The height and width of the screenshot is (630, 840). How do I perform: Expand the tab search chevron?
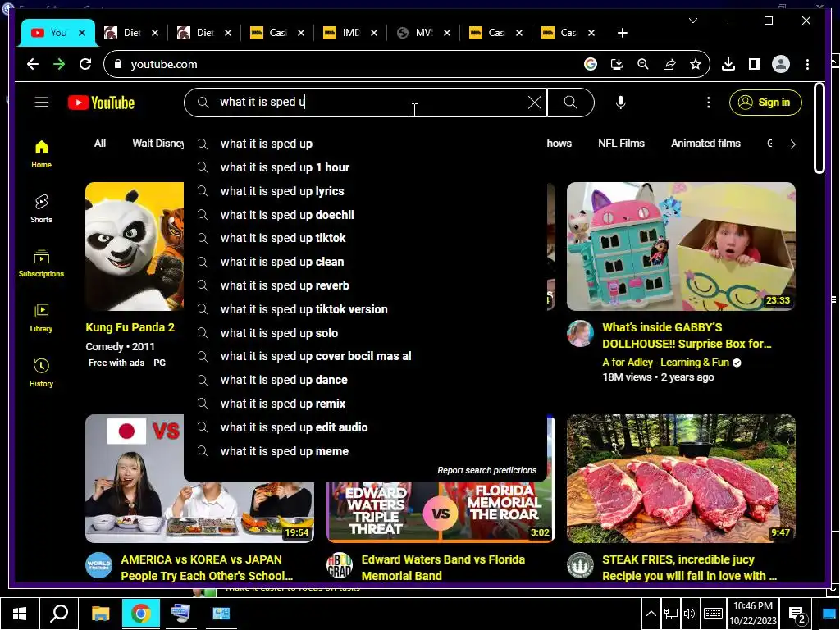click(692, 21)
